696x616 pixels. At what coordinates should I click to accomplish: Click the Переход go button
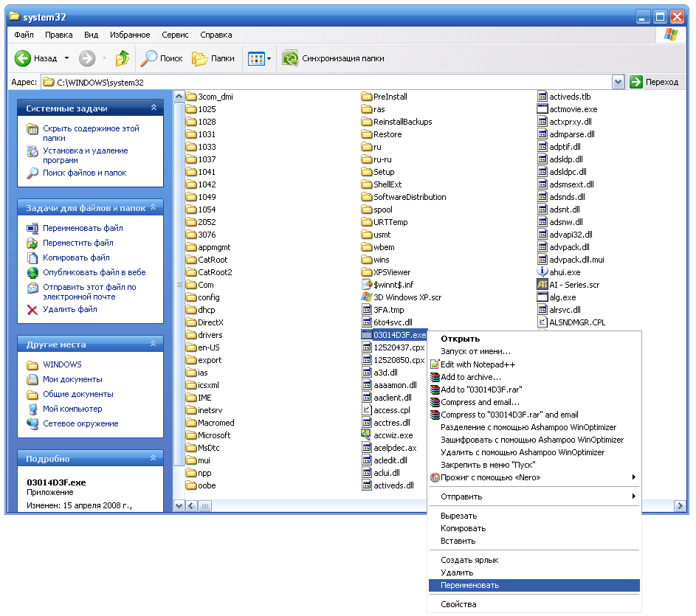(x=654, y=82)
